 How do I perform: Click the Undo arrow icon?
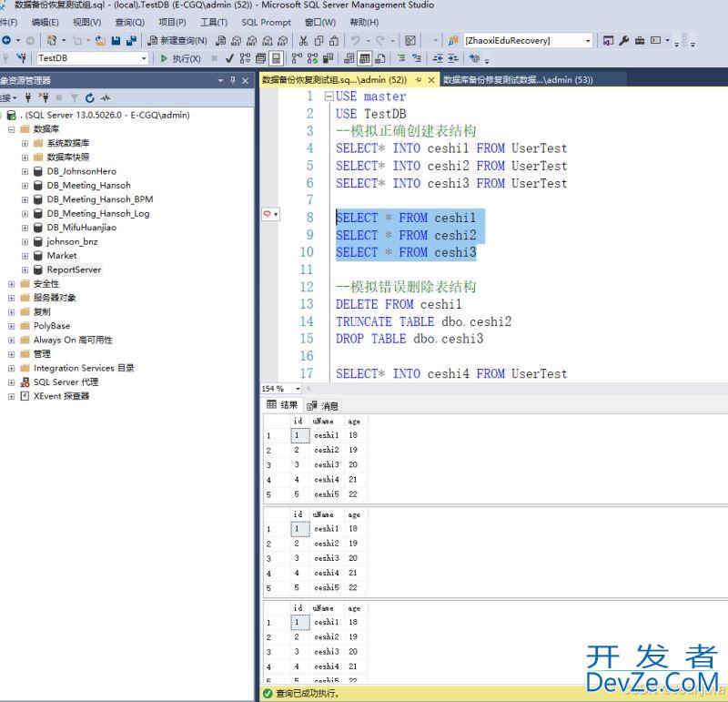point(355,41)
